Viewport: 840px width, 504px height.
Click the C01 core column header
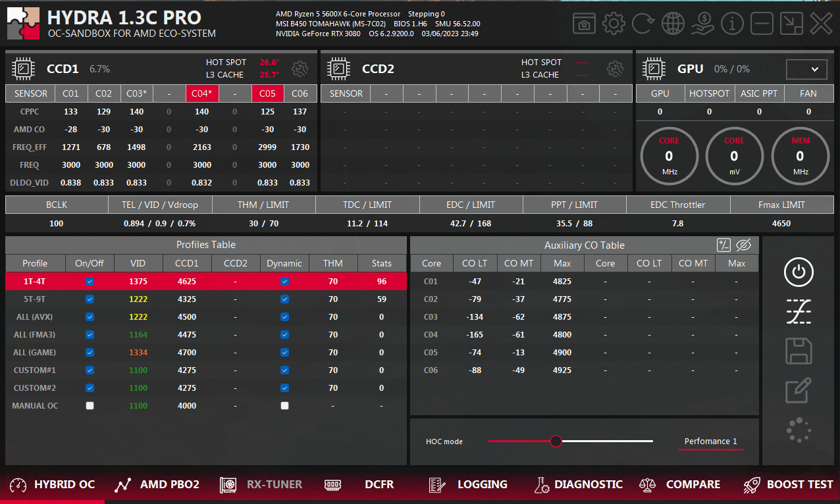70,93
